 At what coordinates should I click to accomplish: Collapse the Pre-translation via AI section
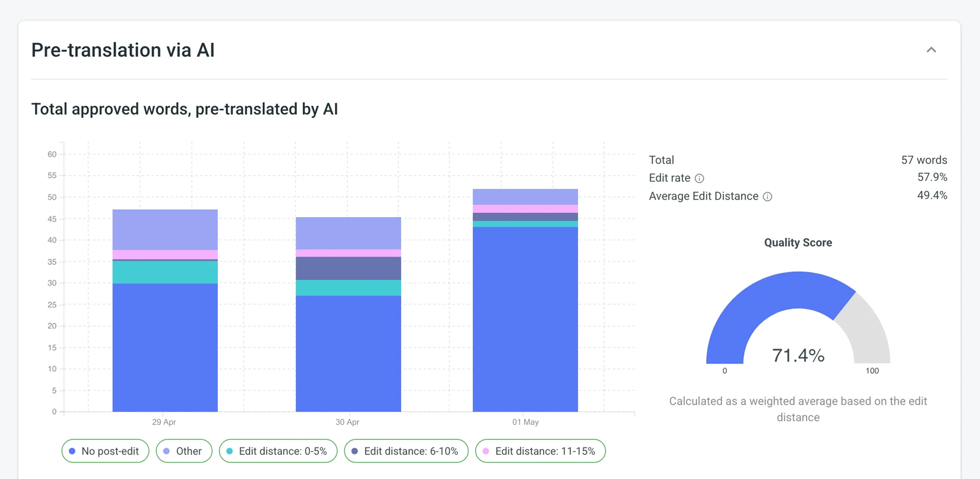click(931, 50)
